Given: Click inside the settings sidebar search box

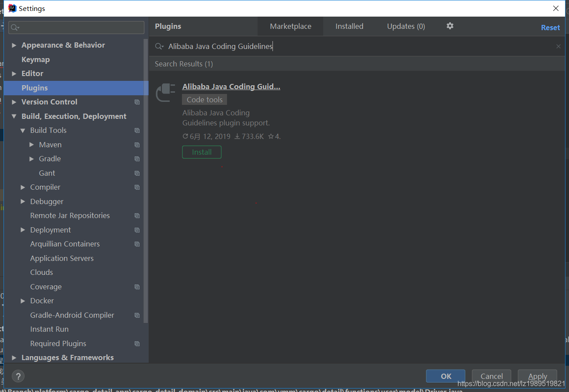Looking at the screenshot, I should 77,28.
